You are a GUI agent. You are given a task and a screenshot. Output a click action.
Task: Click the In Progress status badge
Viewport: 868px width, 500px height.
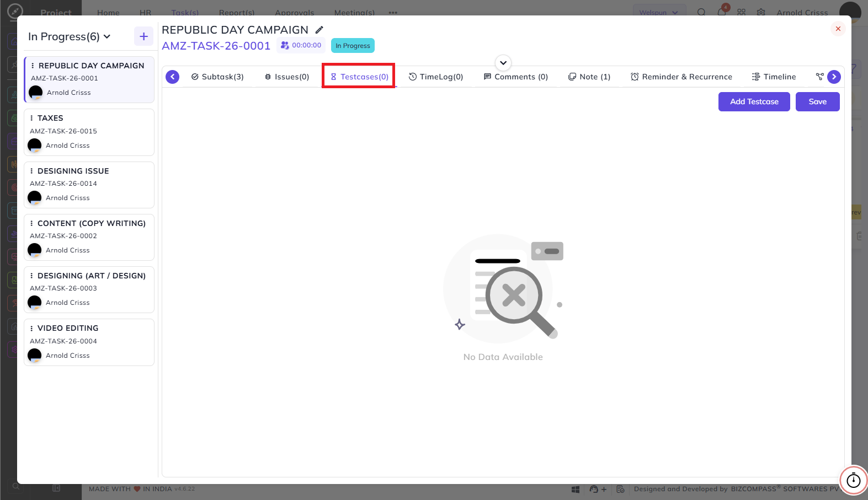[353, 46]
